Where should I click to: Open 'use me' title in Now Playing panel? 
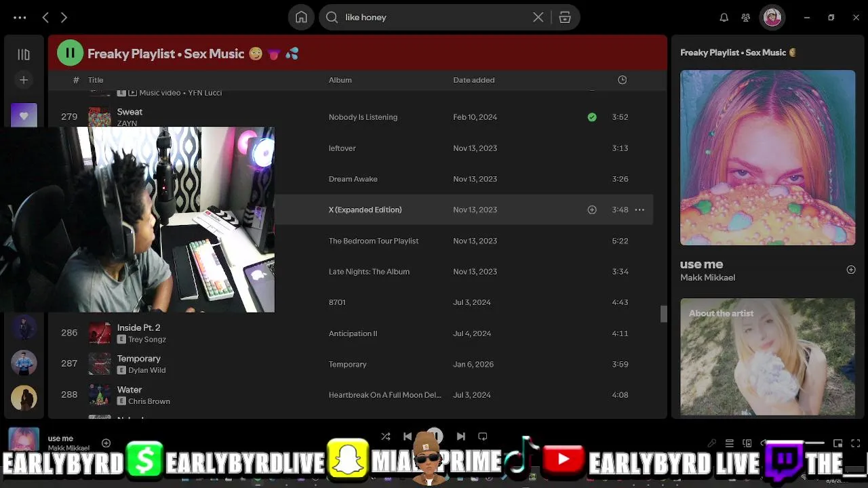[x=702, y=264]
